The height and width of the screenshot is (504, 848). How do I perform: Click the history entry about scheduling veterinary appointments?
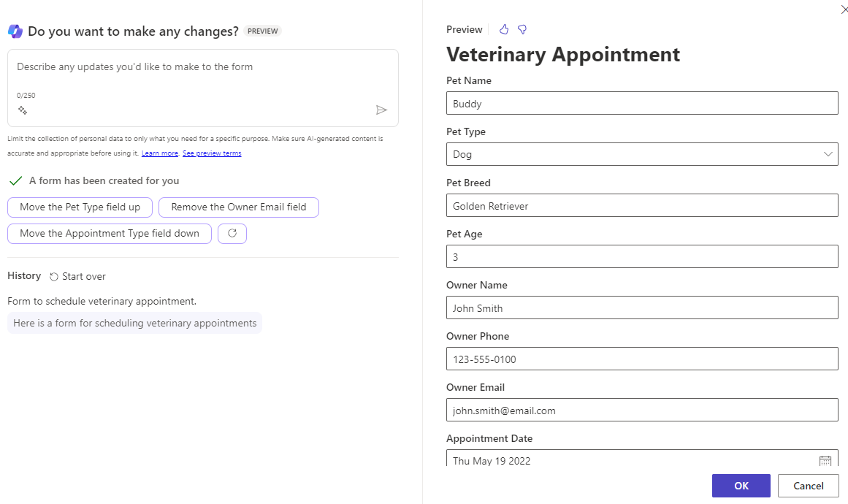pyautogui.click(x=134, y=322)
